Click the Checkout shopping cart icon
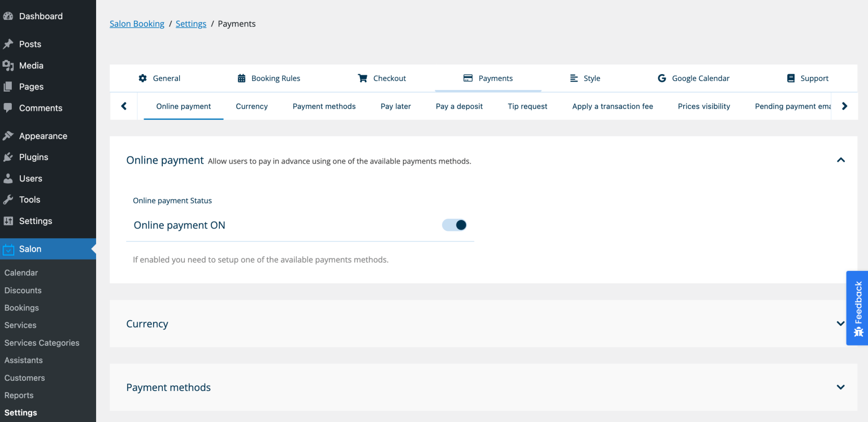The image size is (868, 422). point(362,79)
